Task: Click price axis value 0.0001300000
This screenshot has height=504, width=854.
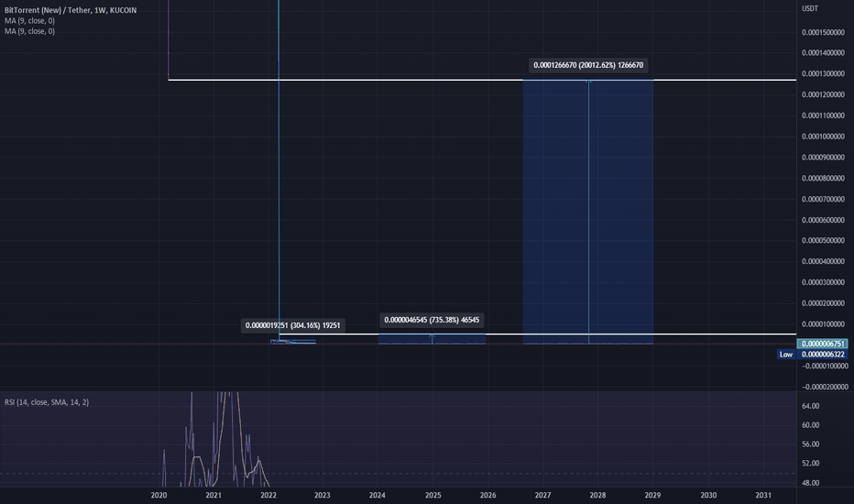Action: pyautogui.click(x=823, y=73)
